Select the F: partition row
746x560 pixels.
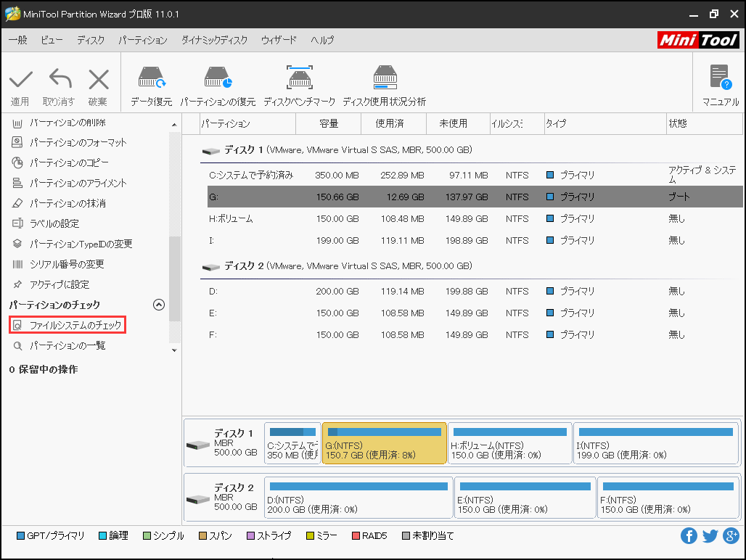[475, 334]
